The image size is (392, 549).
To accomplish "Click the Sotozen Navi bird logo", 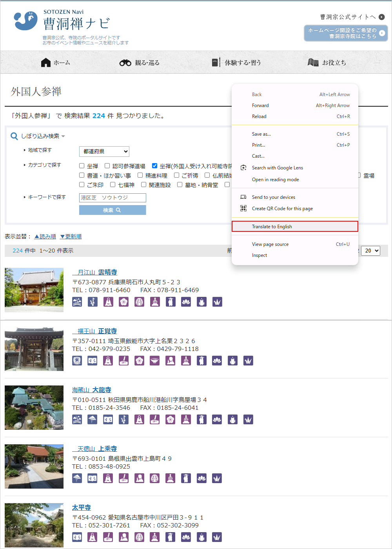I will click(26, 21).
